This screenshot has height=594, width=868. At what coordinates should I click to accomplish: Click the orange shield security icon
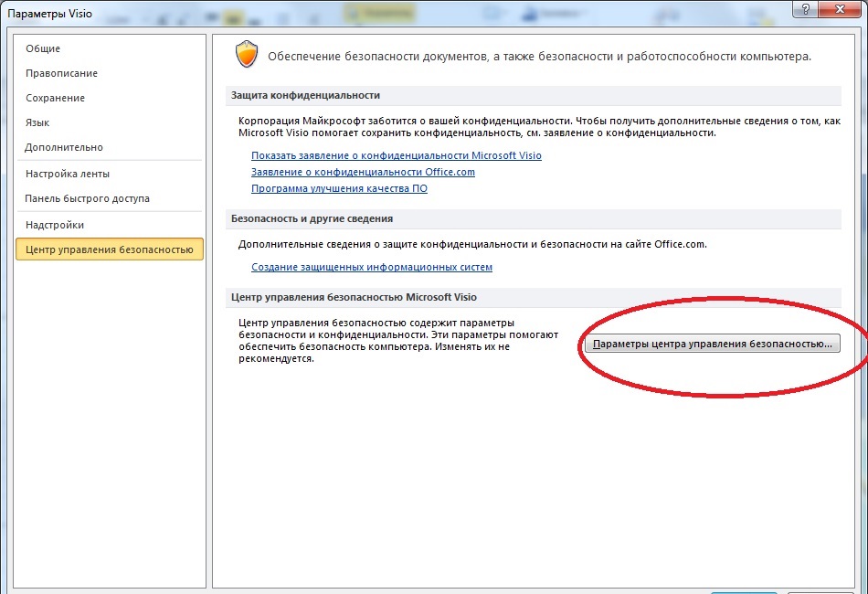tap(247, 56)
